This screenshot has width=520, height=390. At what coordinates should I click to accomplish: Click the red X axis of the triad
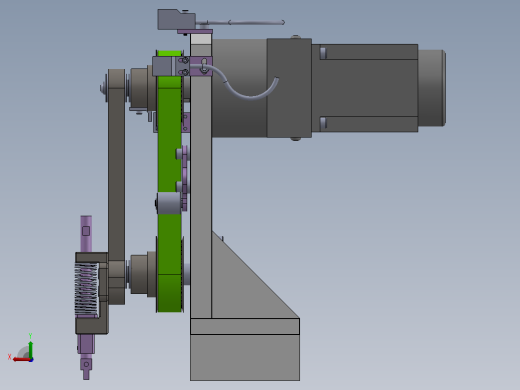(22, 359)
